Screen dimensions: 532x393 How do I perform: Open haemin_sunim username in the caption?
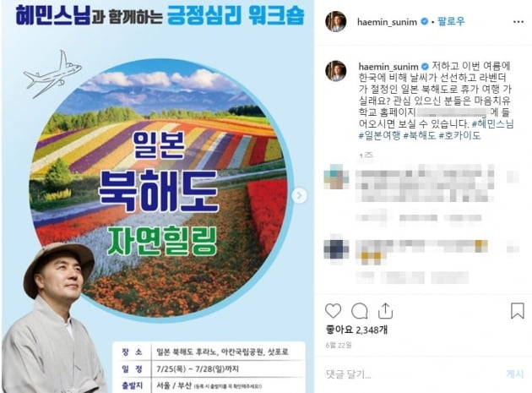pos(388,66)
